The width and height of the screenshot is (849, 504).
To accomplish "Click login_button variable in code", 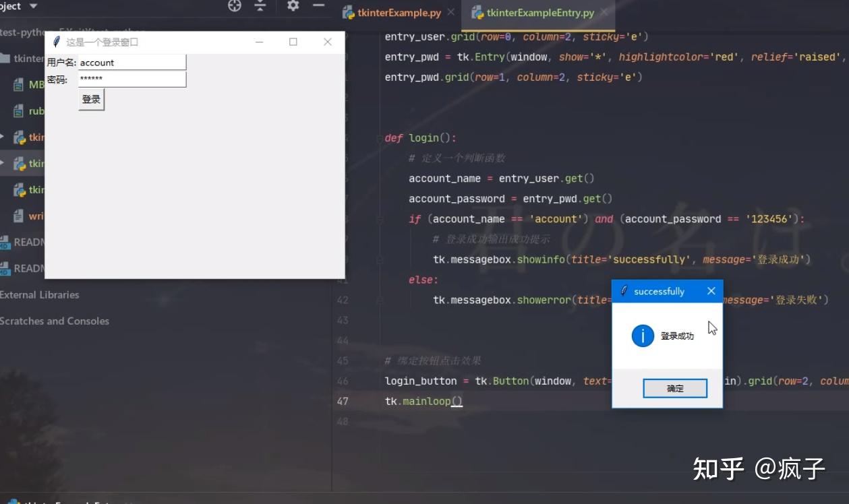I will pyautogui.click(x=421, y=381).
